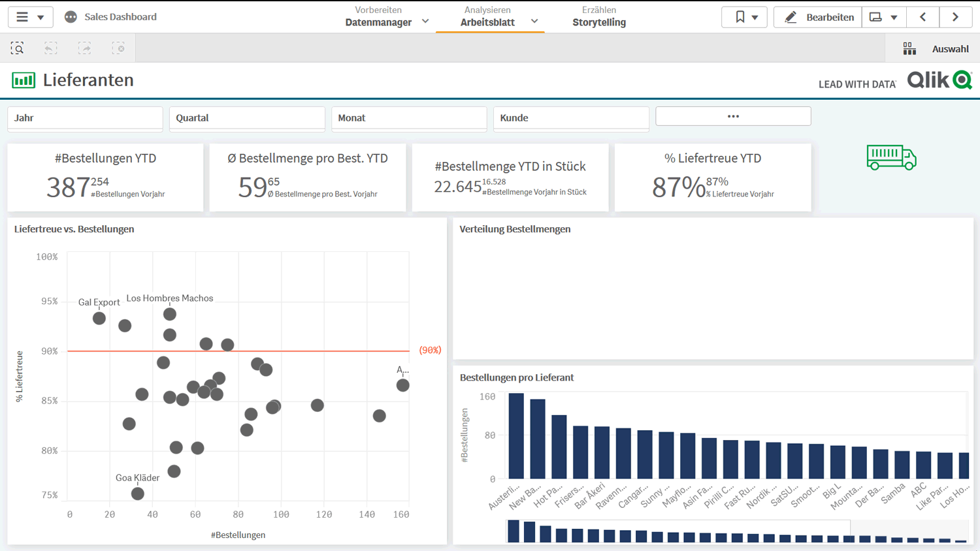Click the Auswahl label
Viewport: 980px width, 551px height.
950,49
